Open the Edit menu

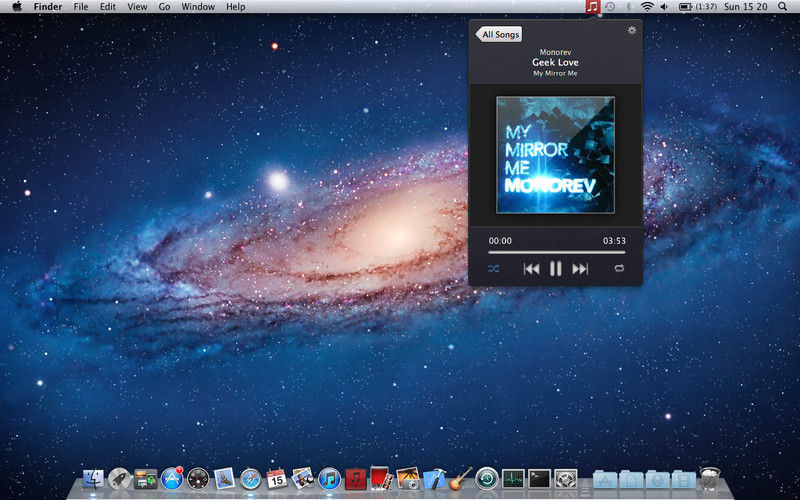[108, 7]
